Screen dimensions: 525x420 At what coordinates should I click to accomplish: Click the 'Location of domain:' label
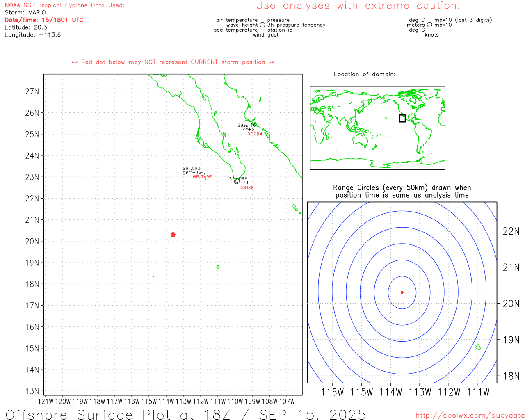coord(365,74)
